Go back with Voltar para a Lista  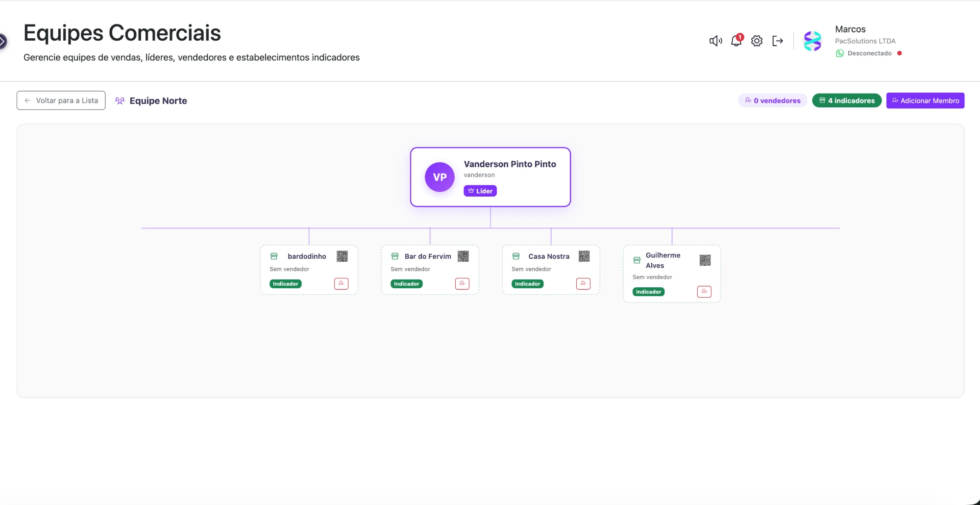coord(61,101)
